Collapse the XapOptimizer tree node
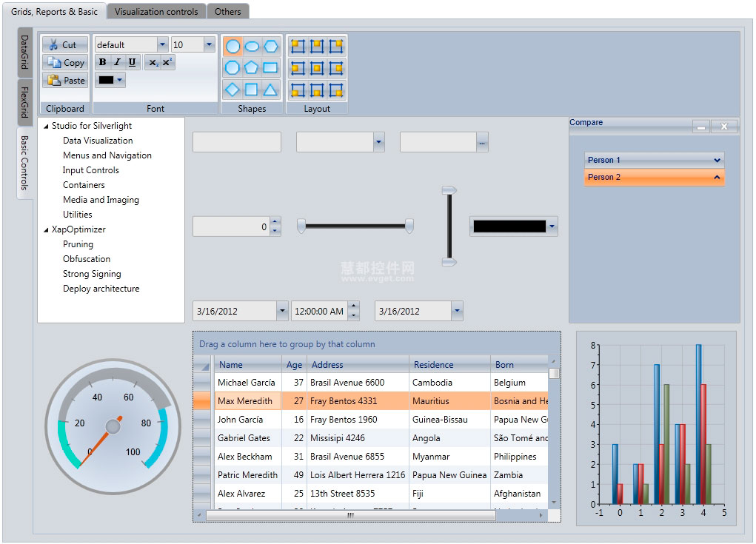 [47, 230]
